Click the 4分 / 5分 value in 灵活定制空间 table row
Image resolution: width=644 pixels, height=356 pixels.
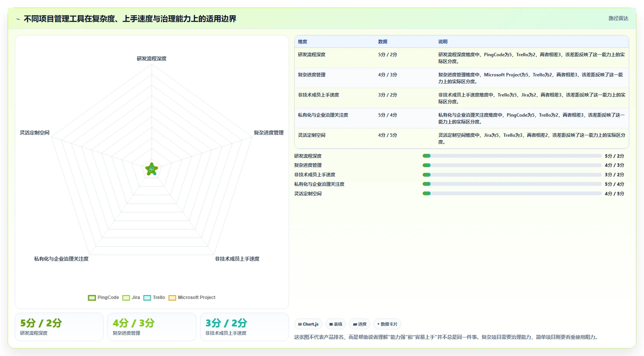pos(387,135)
